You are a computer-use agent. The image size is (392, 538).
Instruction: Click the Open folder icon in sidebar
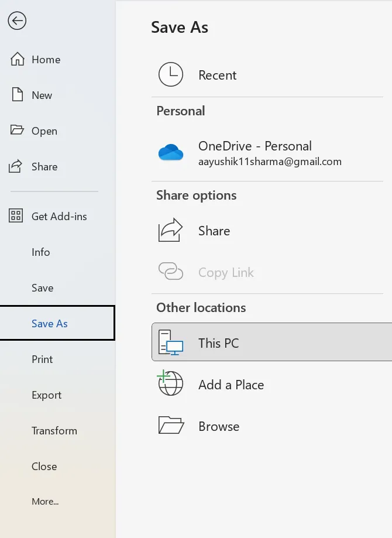point(17,130)
